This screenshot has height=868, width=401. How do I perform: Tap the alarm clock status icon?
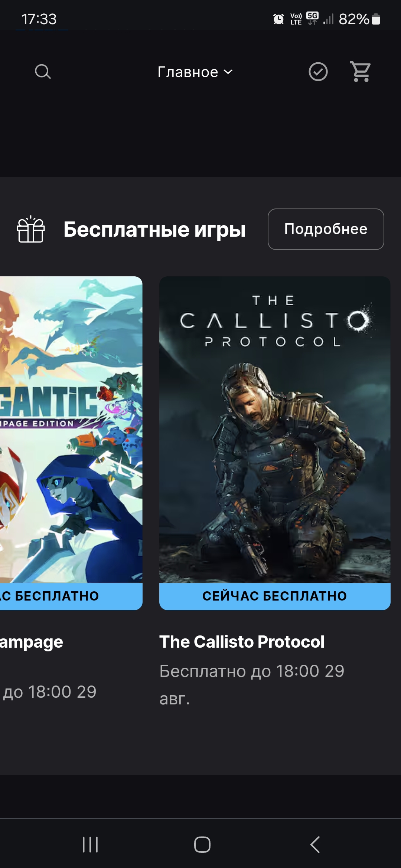278,19
